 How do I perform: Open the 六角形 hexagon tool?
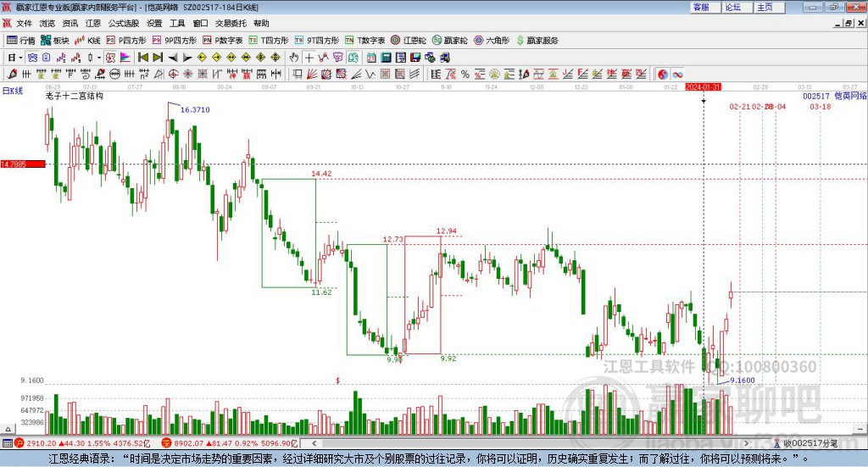coord(492,41)
